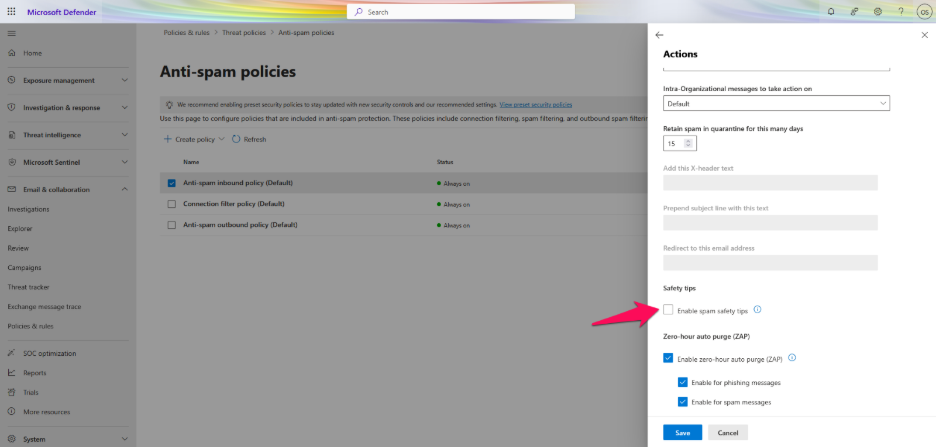Click the Refresh icon in toolbar
The height and width of the screenshot is (447, 936).
pos(236,139)
